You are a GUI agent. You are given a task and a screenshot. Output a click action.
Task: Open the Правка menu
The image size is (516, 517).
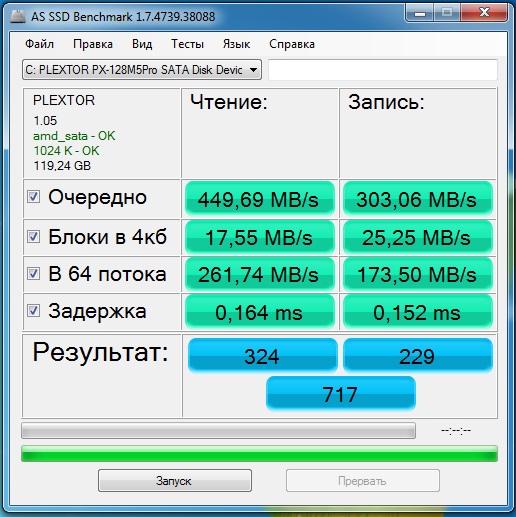pos(93,44)
